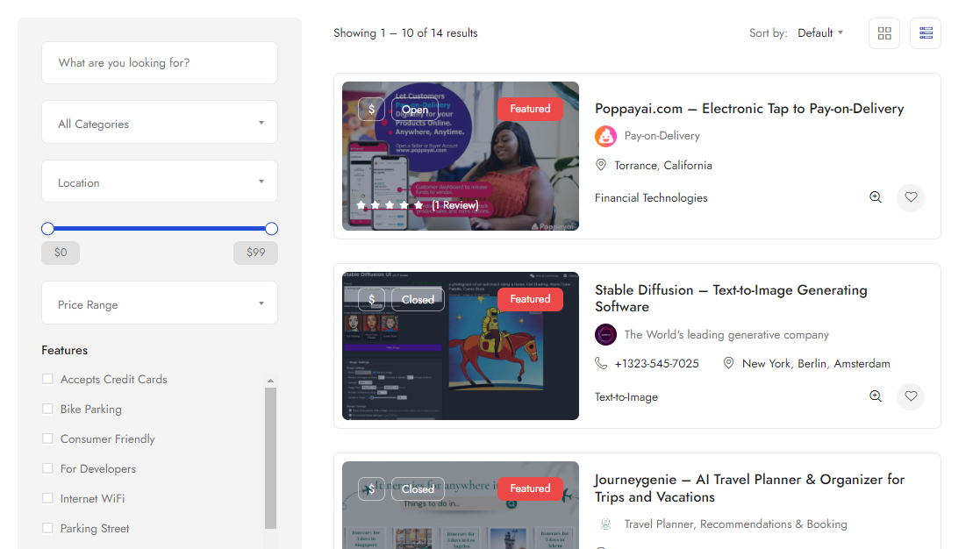Click the $0 minimum price label
This screenshot has width=980, height=549.
(60, 253)
